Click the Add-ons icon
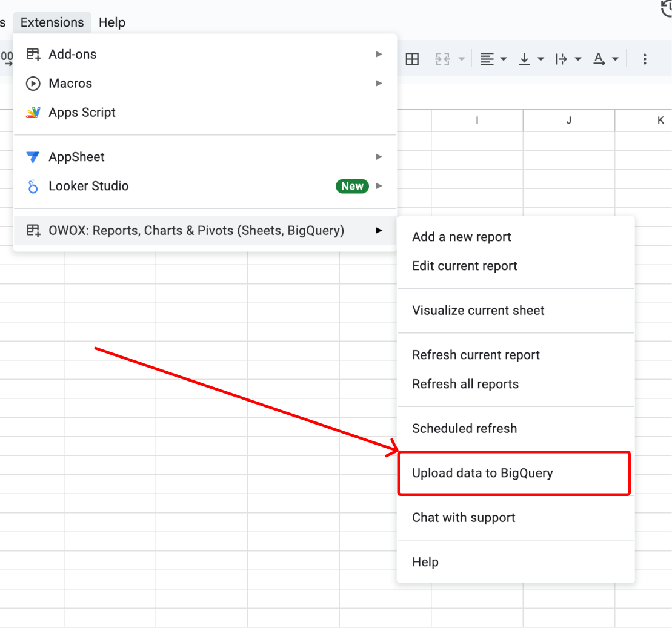The image size is (672, 628). click(x=33, y=55)
